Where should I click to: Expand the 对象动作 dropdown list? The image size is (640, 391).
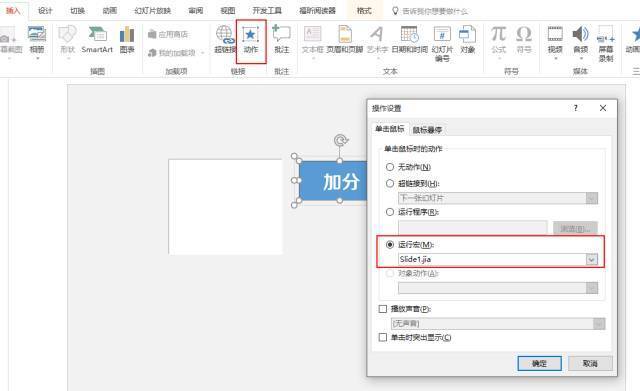591,288
